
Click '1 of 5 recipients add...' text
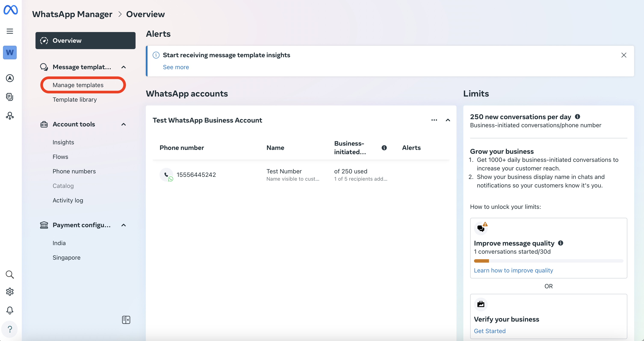(x=361, y=179)
